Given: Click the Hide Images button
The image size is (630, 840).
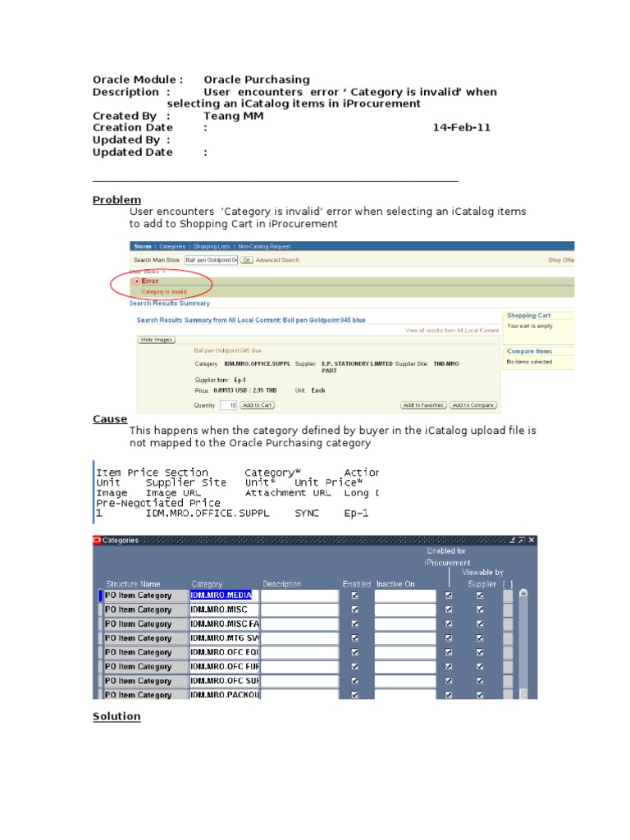Looking at the screenshot, I should (x=157, y=340).
